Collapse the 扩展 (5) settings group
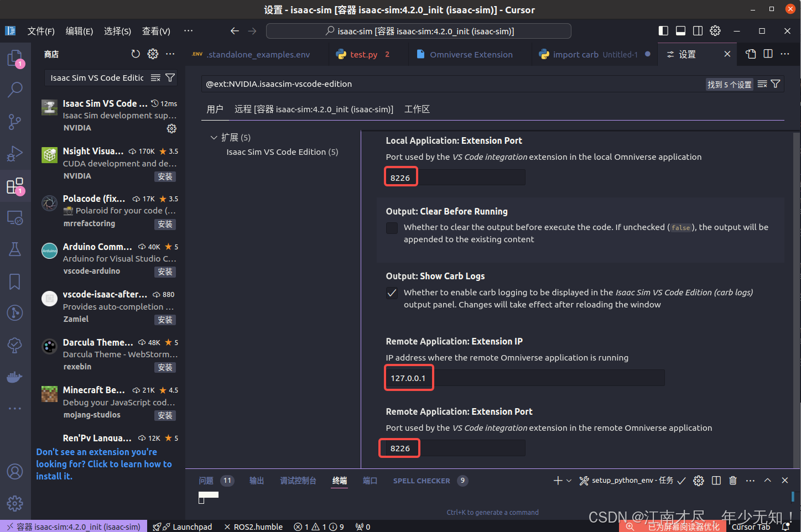The width and height of the screenshot is (801, 532). [x=214, y=137]
